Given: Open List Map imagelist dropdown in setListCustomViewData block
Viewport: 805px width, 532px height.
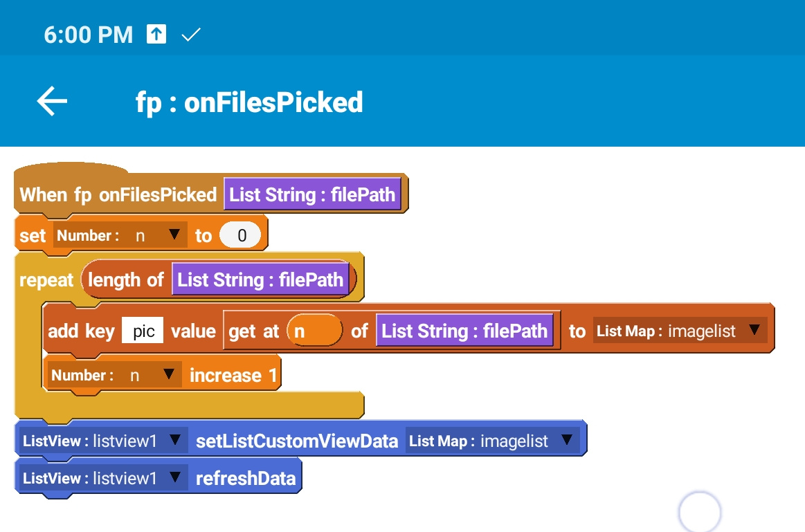Looking at the screenshot, I should [x=567, y=440].
